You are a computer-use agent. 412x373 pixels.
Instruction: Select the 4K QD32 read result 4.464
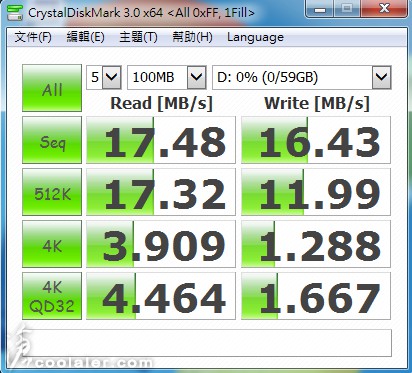tap(161, 296)
